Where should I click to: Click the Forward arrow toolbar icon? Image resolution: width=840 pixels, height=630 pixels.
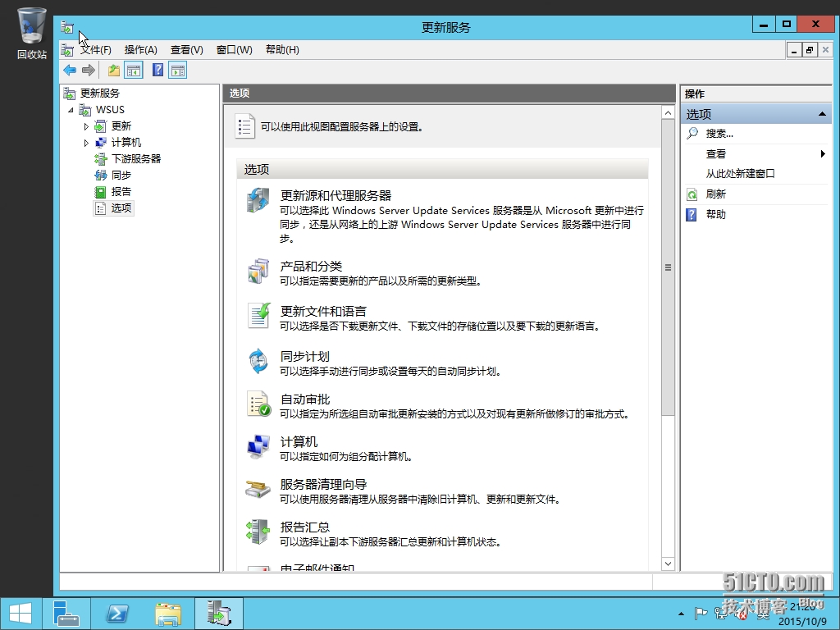(89, 71)
